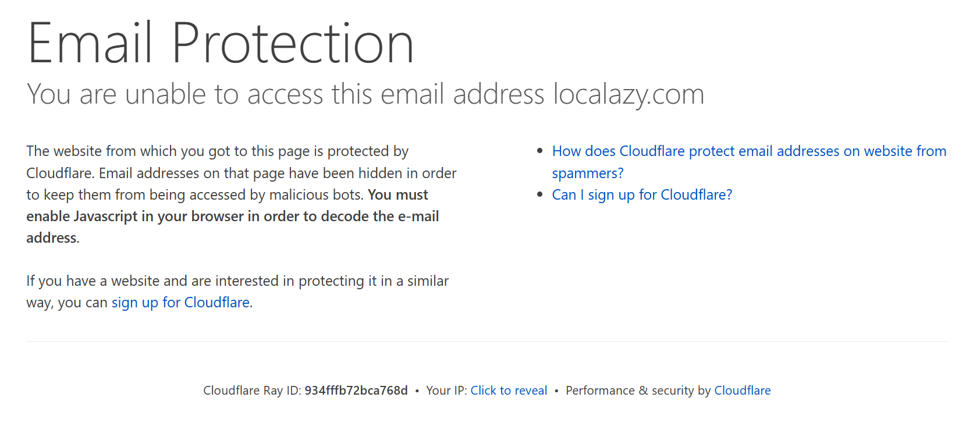The width and height of the screenshot is (980, 422).
Task: Click the 'Performance & security by' footer text
Action: point(638,391)
